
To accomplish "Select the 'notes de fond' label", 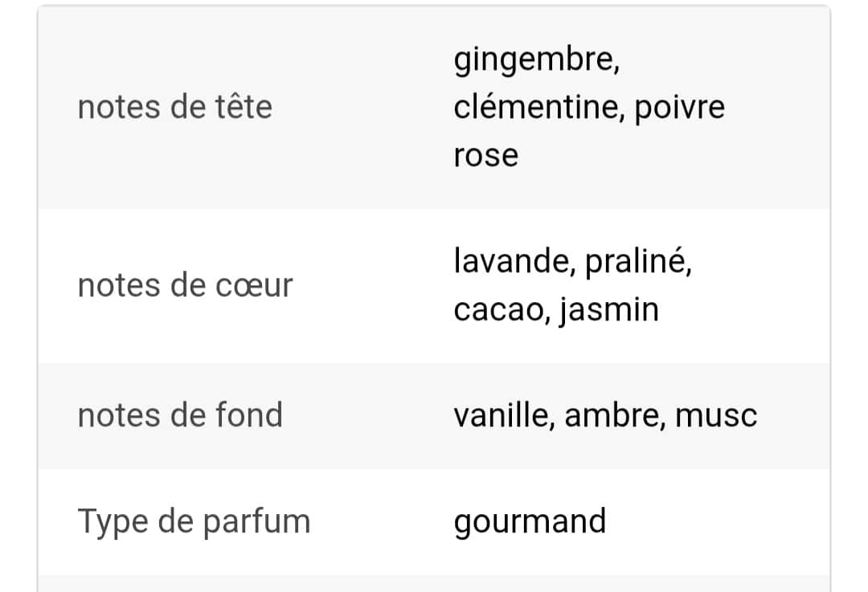I will [x=181, y=415].
